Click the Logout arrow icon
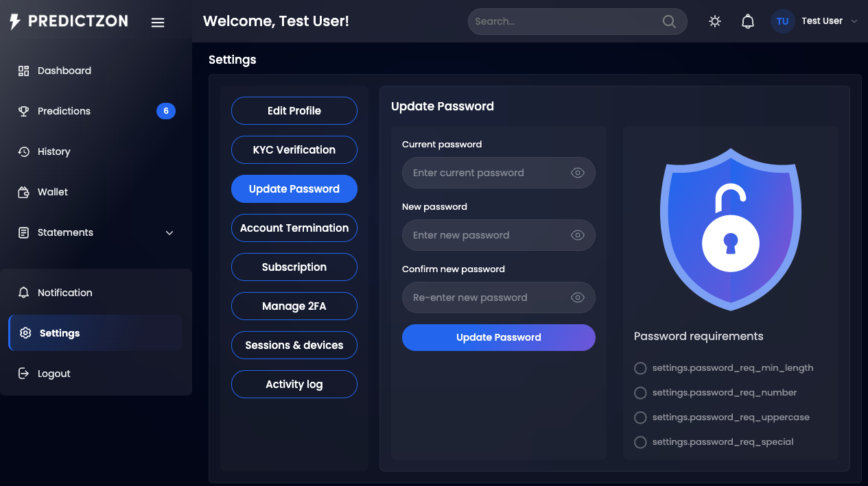 24,374
